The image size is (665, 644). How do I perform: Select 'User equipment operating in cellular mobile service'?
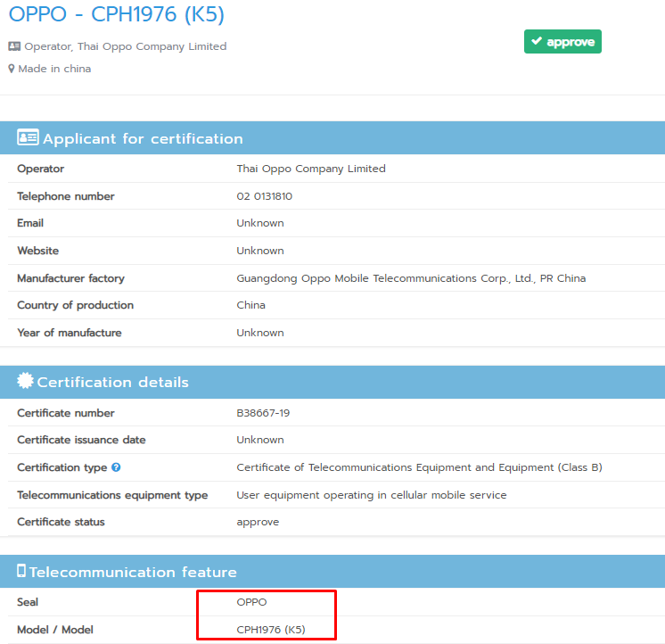pos(372,495)
